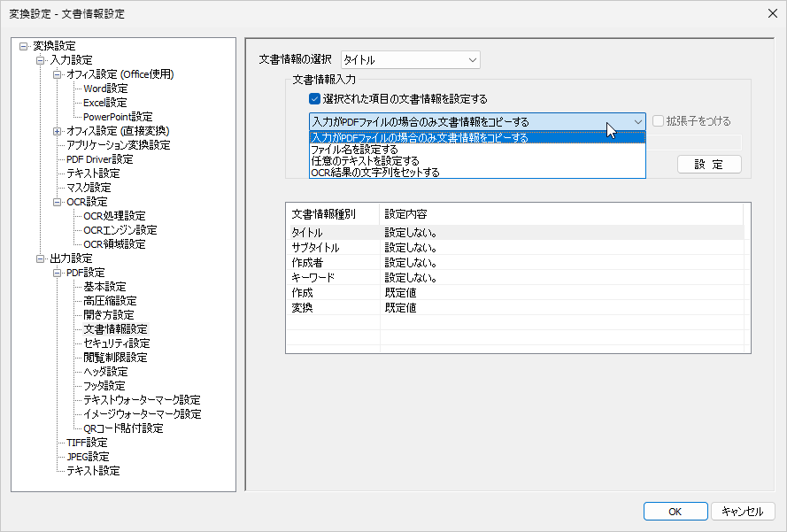Select OCR結果の文字列をセットする option
The width and height of the screenshot is (787, 532).
coord(375,173)
